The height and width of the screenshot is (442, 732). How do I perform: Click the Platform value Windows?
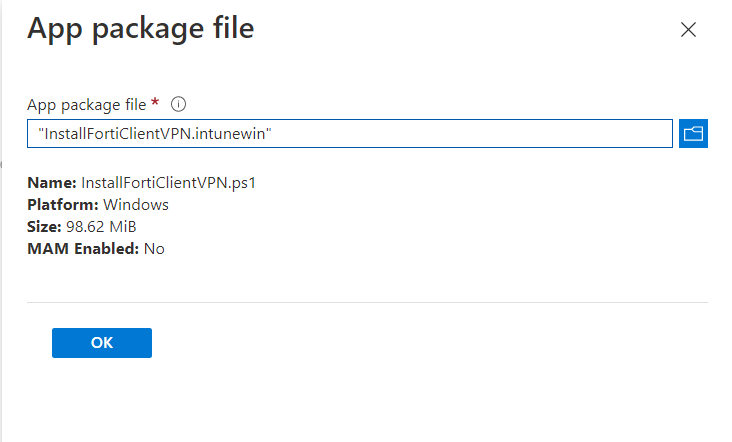click(x=136, y=205)
